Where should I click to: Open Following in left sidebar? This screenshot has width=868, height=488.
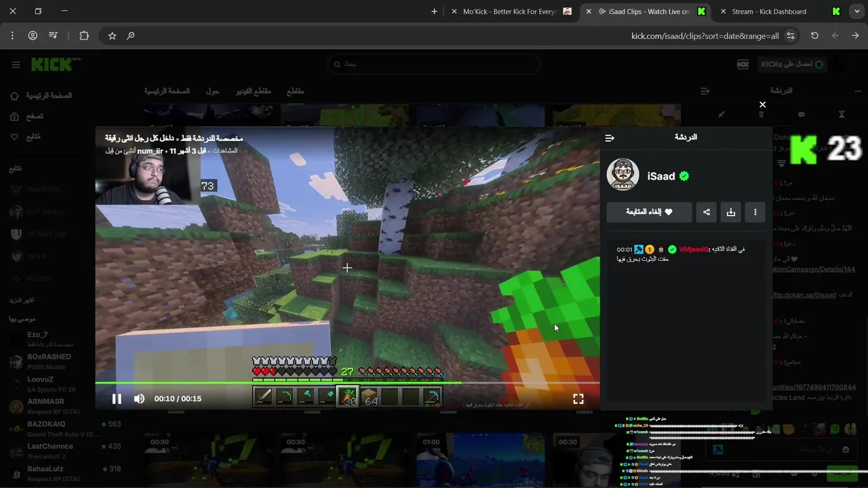pos(26,136)
